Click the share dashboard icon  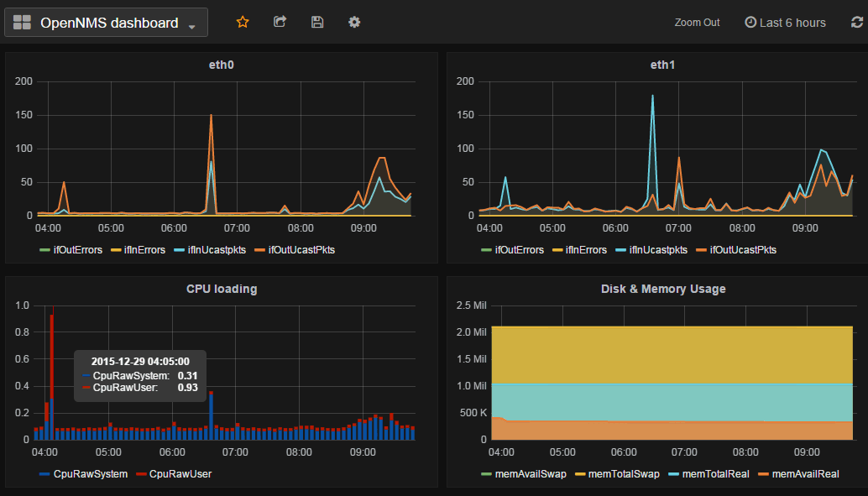[x=280, y=23]
